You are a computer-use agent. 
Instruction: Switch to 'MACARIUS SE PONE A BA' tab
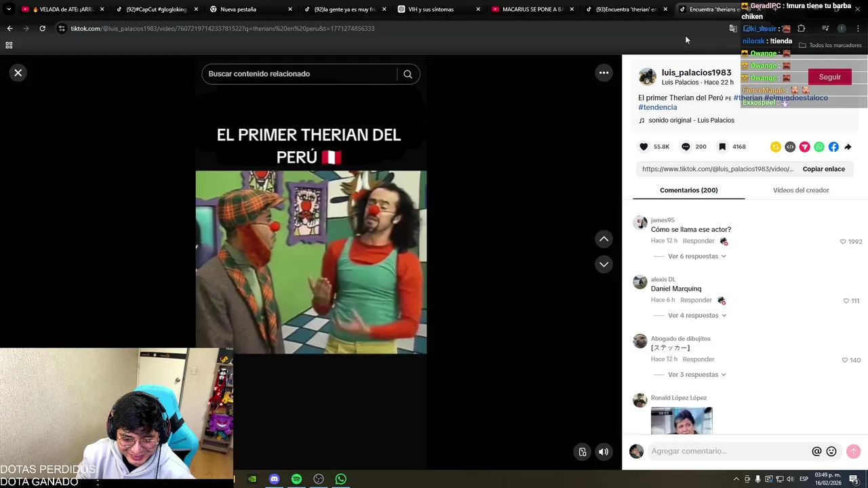coord(533,9)
